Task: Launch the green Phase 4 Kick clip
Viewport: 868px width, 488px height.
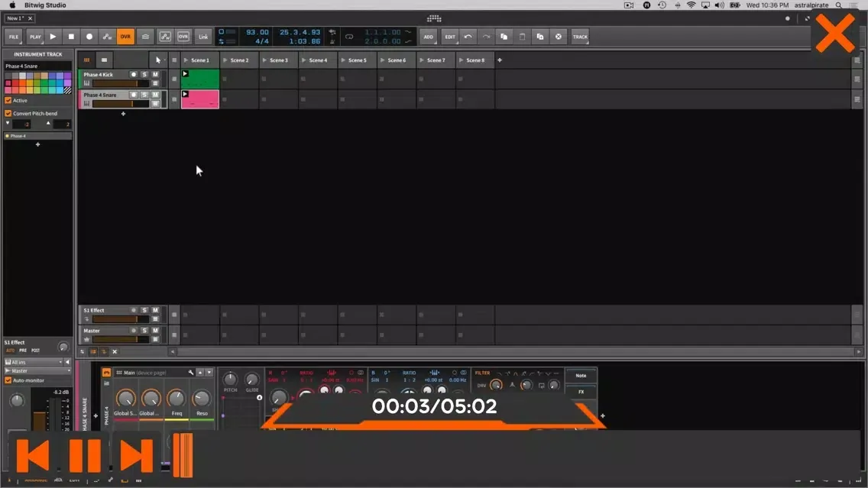Action: pos(200,79)
